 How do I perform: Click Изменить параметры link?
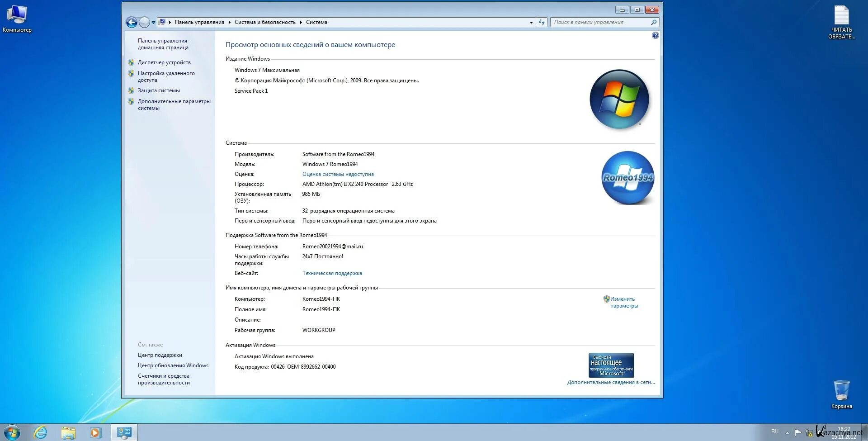coord(624,302)
